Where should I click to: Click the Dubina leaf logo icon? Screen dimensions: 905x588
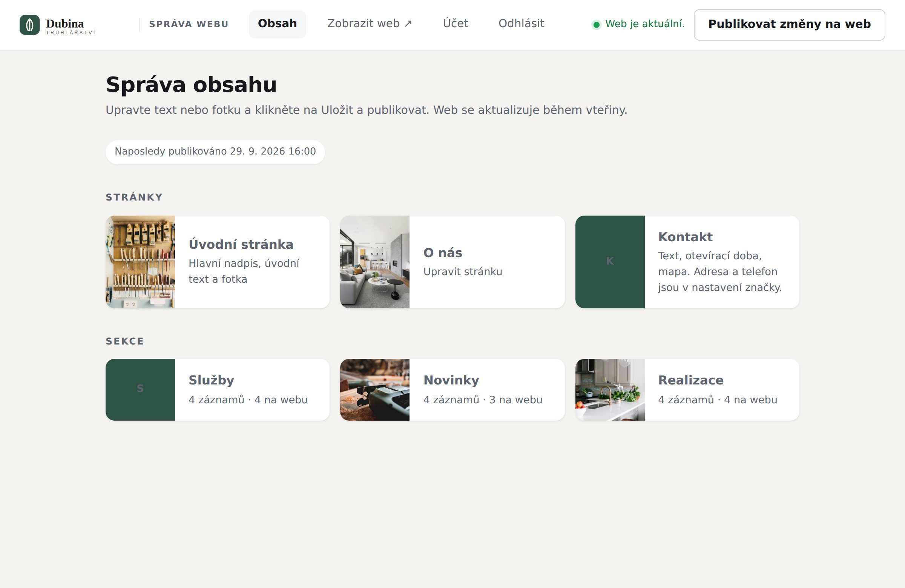click(30, 25)
